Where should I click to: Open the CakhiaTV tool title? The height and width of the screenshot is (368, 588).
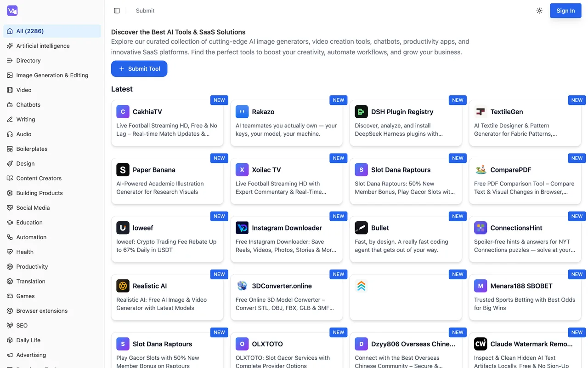(147, 112)
